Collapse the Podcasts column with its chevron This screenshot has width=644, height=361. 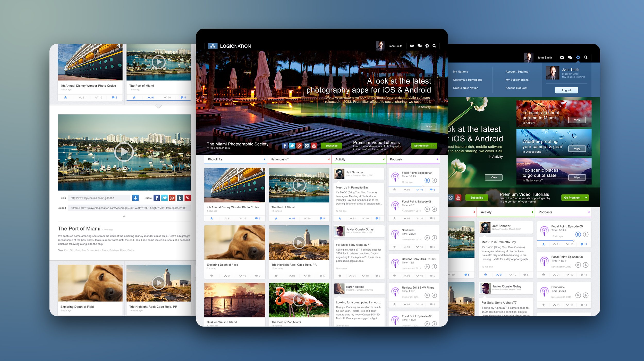(437, 159)
